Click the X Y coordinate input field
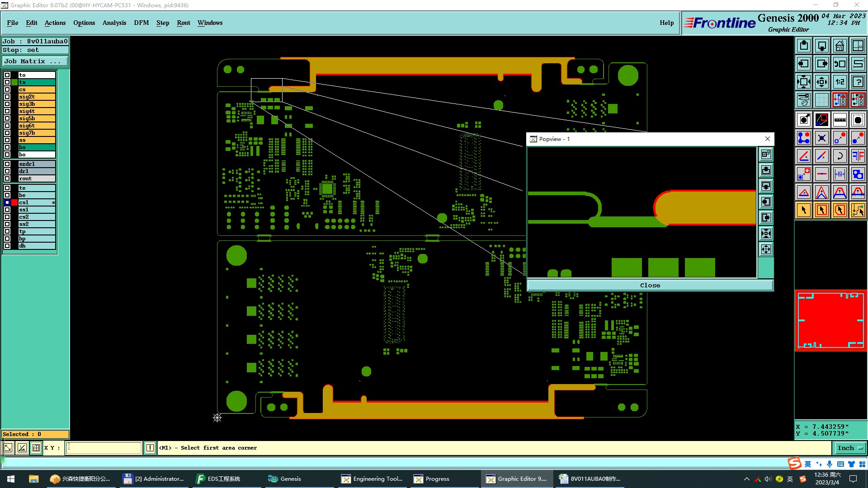The width and height of the screenshot is (868, 488). [104, 448]
